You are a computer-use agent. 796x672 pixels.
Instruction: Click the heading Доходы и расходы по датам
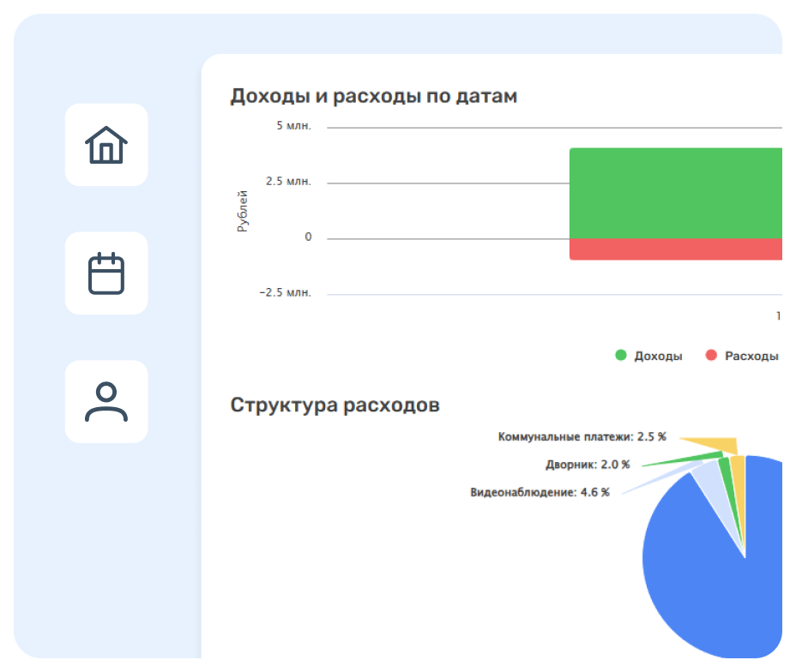(374, 96)
